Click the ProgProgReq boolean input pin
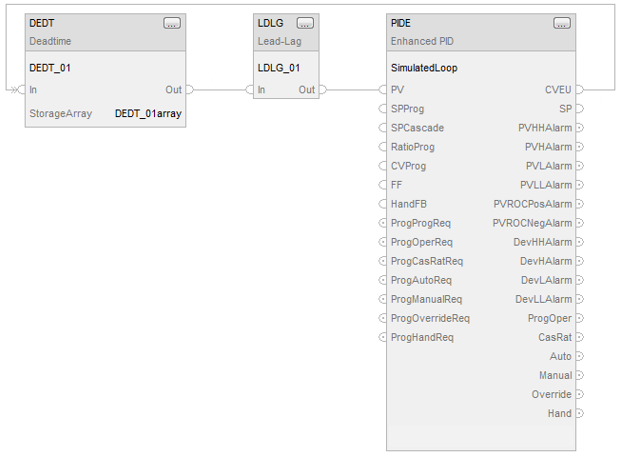The height and width of the screenshot is (456, 619). [x=383, y=223]
